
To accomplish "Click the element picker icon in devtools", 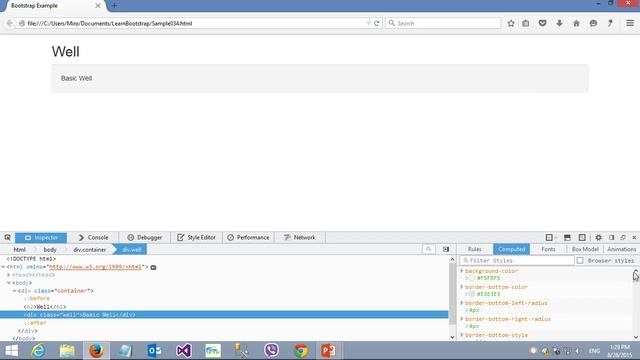I will click(x=7, y=238).
